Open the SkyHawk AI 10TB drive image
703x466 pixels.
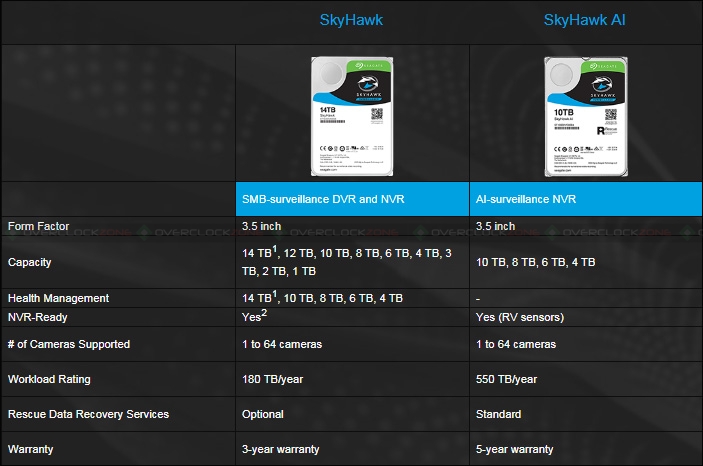[586, 116]
